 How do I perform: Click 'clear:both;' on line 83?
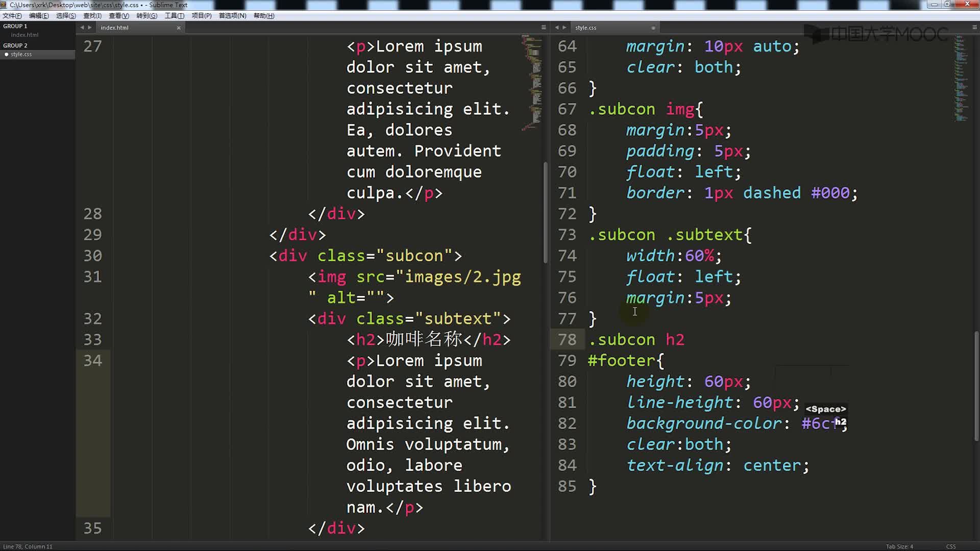pyautogui.click(x=679, y=444)
